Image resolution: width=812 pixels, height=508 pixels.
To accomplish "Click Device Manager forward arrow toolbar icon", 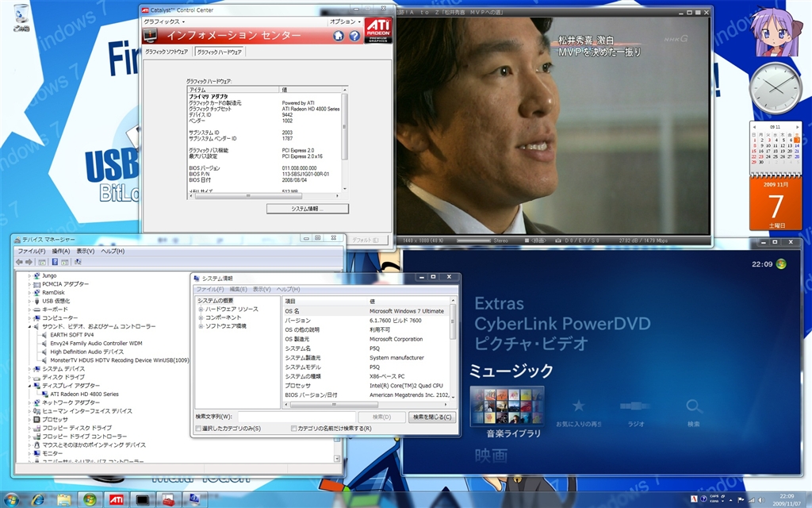I will point(29,262).
